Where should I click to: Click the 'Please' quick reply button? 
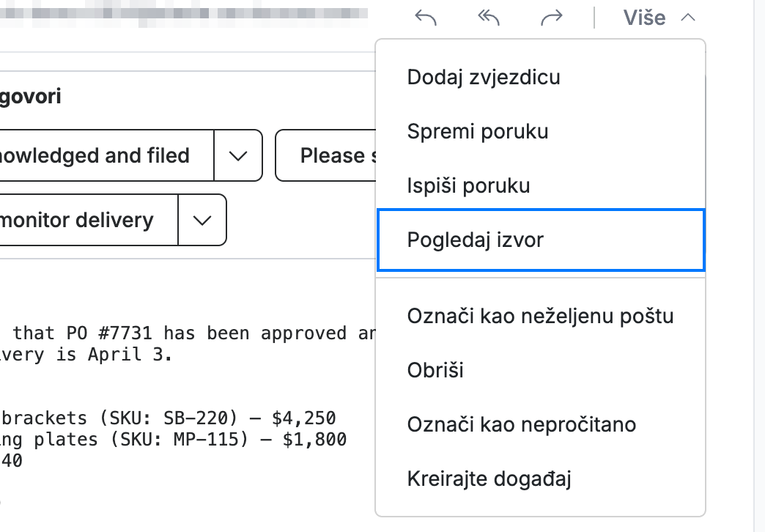[x=326, y=155]
